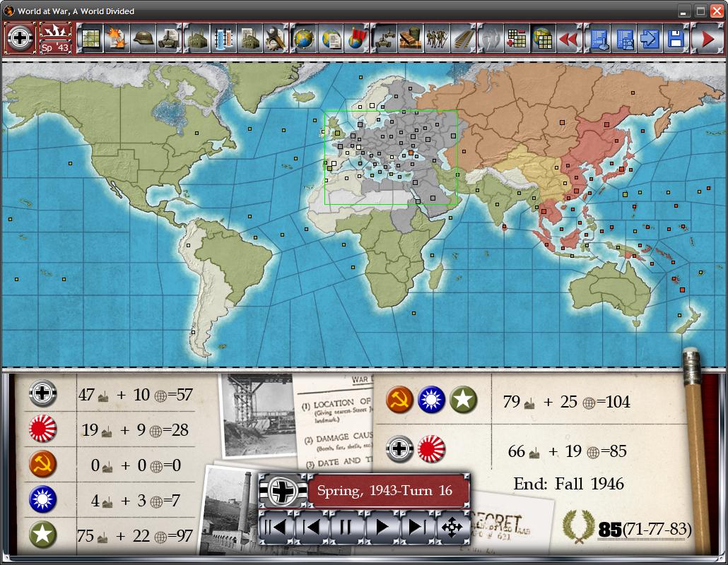Save game with the floppy disk icon

[677, 38]
